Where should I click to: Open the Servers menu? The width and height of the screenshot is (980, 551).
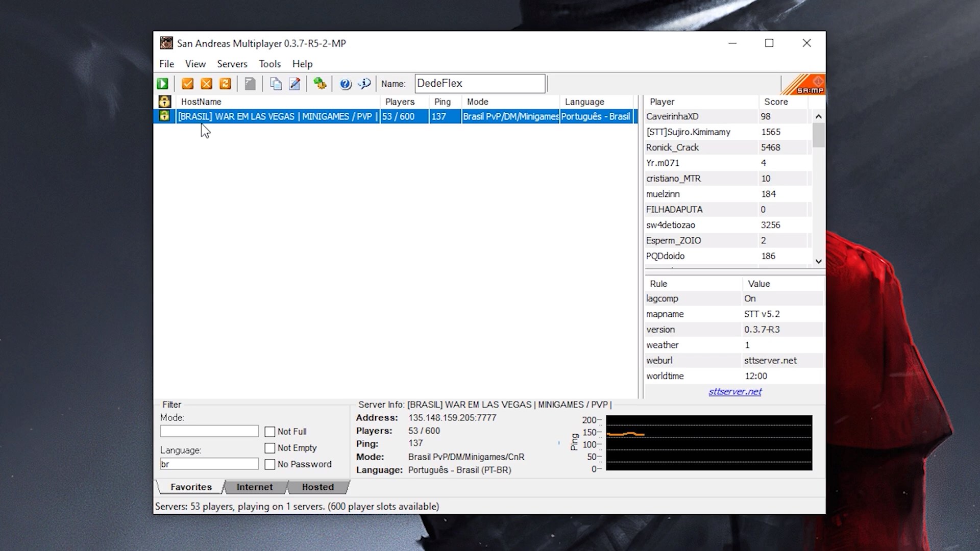(x=232, y=64)
